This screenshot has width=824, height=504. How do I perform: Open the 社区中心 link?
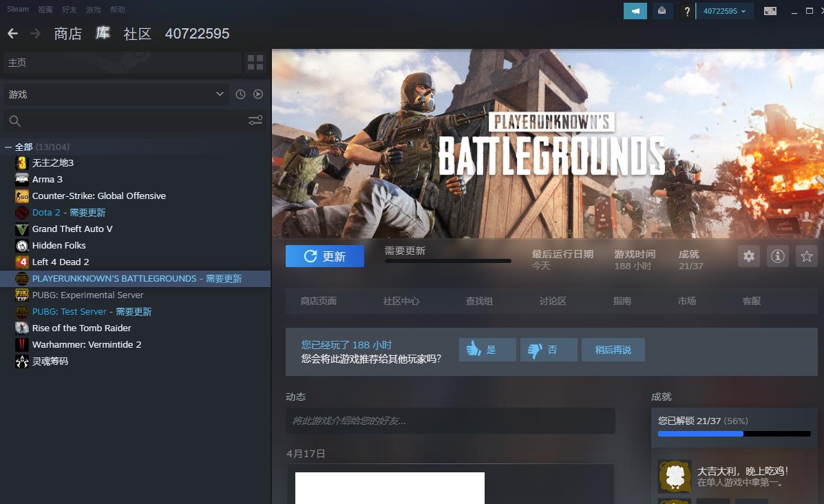401,301
